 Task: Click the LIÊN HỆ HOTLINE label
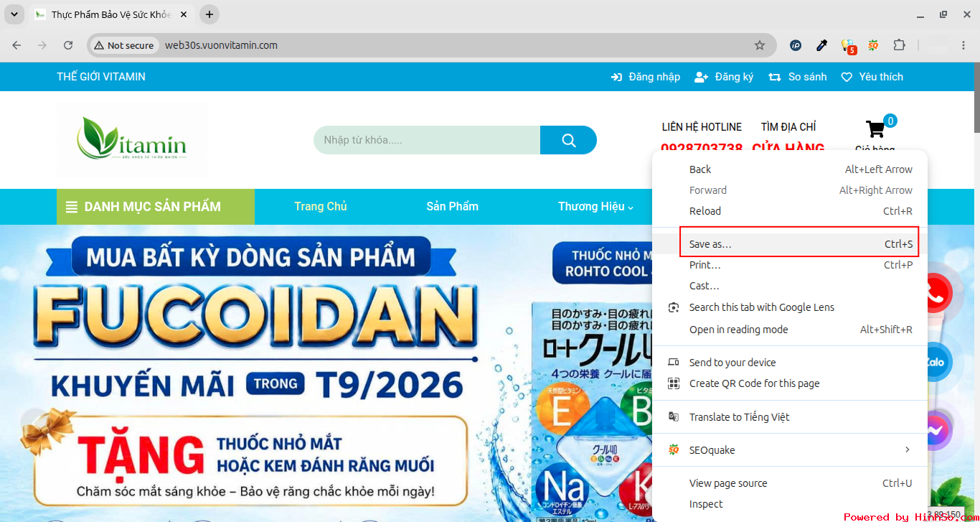[x=702, y=127]
